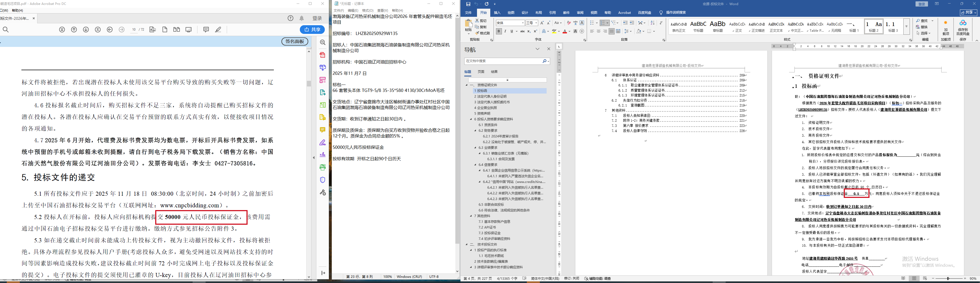This screenshot has height=283, width=980.
Task: Cut selection with 剪切 in Word
Action: 481,21
